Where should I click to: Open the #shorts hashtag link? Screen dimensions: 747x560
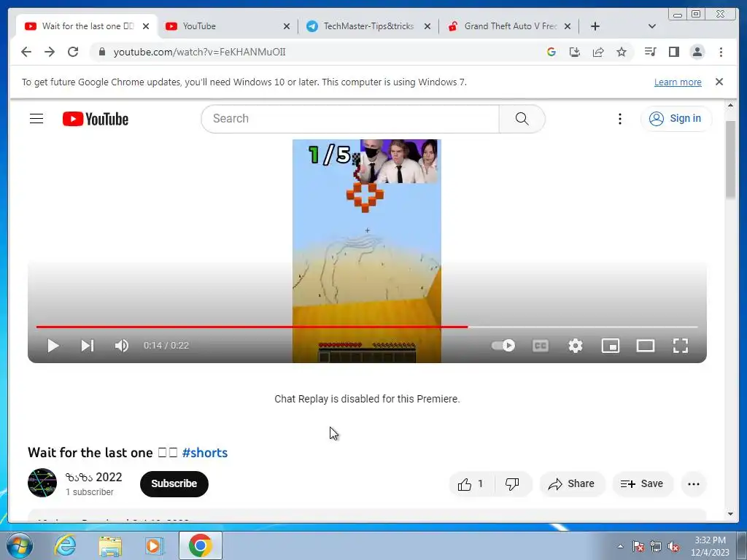click(x=205, y=452)
